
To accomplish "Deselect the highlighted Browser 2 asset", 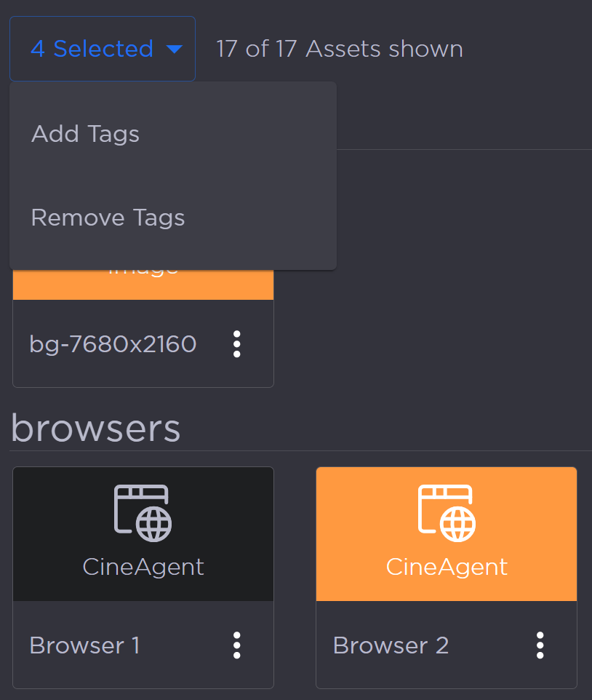I will coord(446,533).
